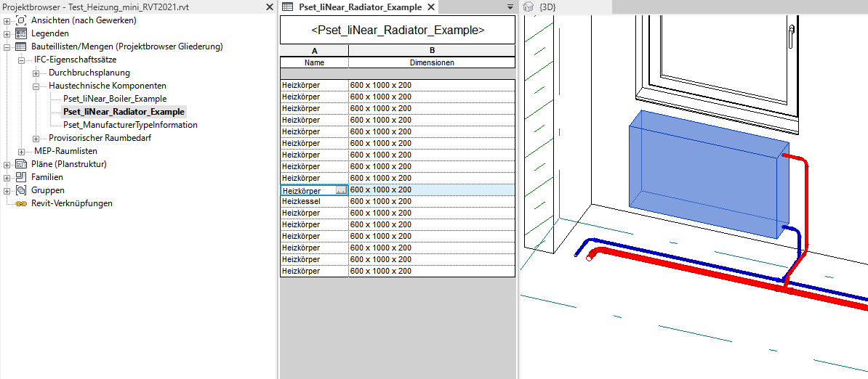Close the Pset_liNear_Radiator_Example tab
868x379 pixels.
point(430,7)
